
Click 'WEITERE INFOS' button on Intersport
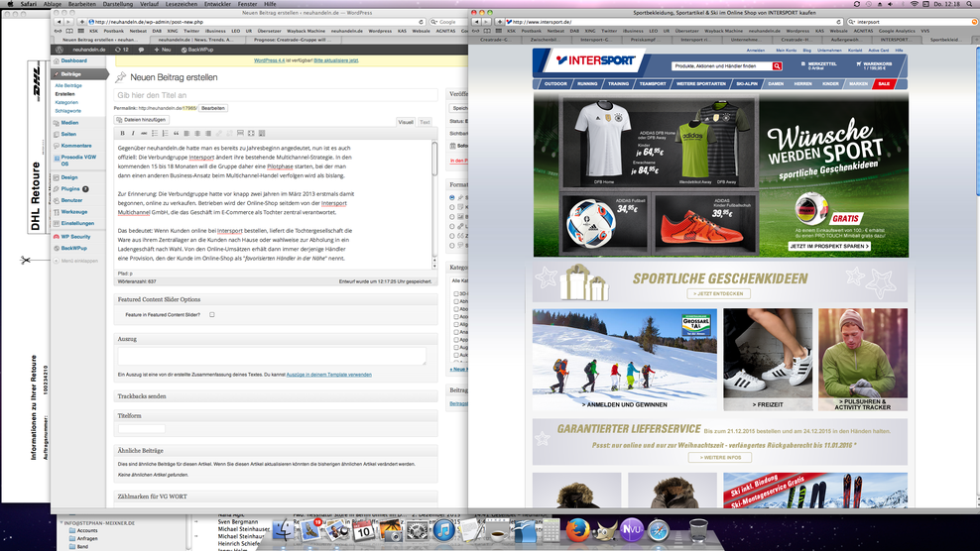[720, 457]
